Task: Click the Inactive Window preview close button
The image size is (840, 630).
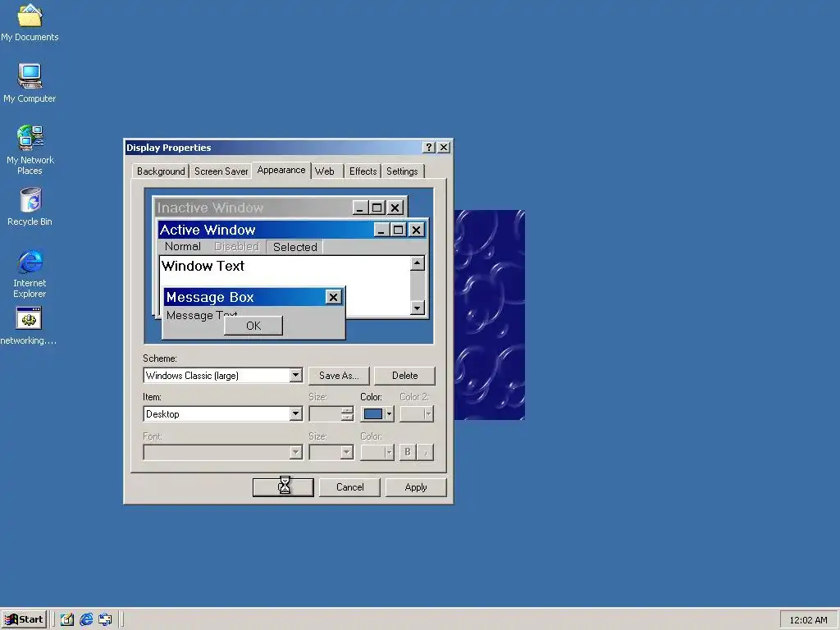Action: [395, 208]
